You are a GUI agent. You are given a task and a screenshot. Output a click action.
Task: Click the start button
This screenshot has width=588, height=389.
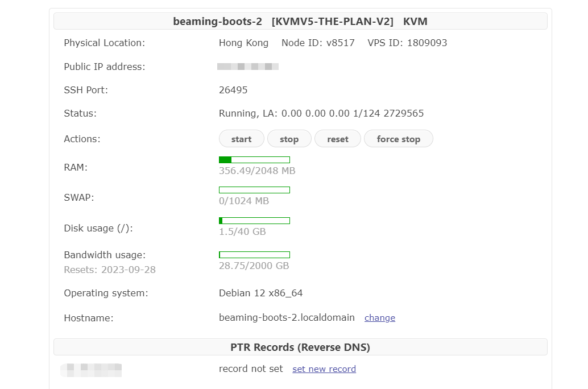pyautogui.click(x=241, y=139)
